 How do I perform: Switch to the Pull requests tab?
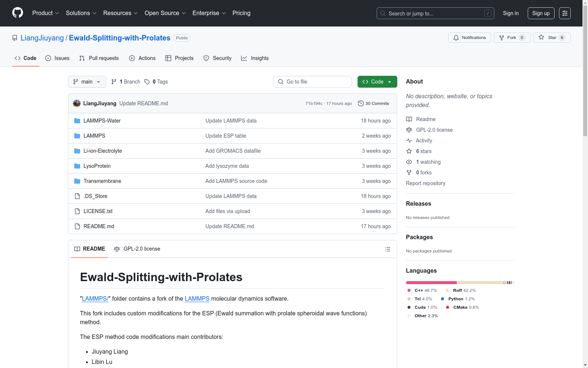click(x=99, y=58)
